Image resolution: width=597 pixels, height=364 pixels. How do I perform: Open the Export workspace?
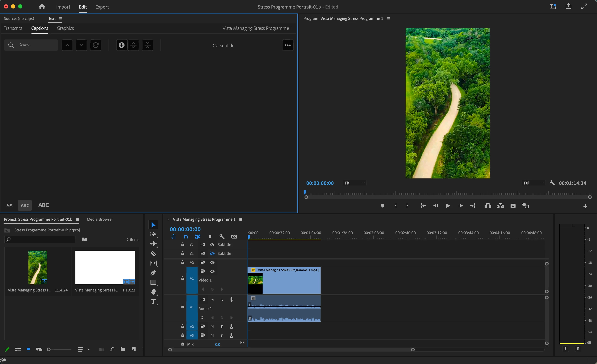pyautogui.click(x=102, y=7)
